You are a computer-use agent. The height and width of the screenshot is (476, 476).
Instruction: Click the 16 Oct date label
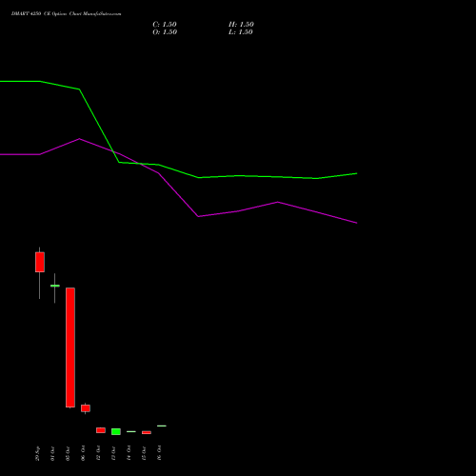click(x=159, y=453)
